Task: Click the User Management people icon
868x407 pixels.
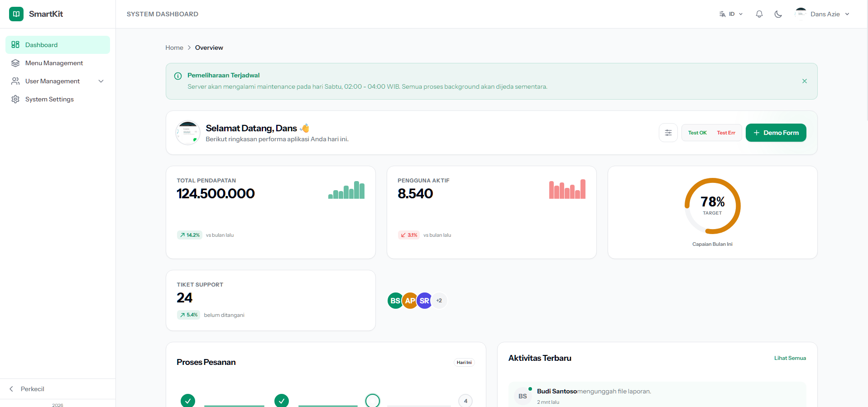Action: click(x=15, y=81)
